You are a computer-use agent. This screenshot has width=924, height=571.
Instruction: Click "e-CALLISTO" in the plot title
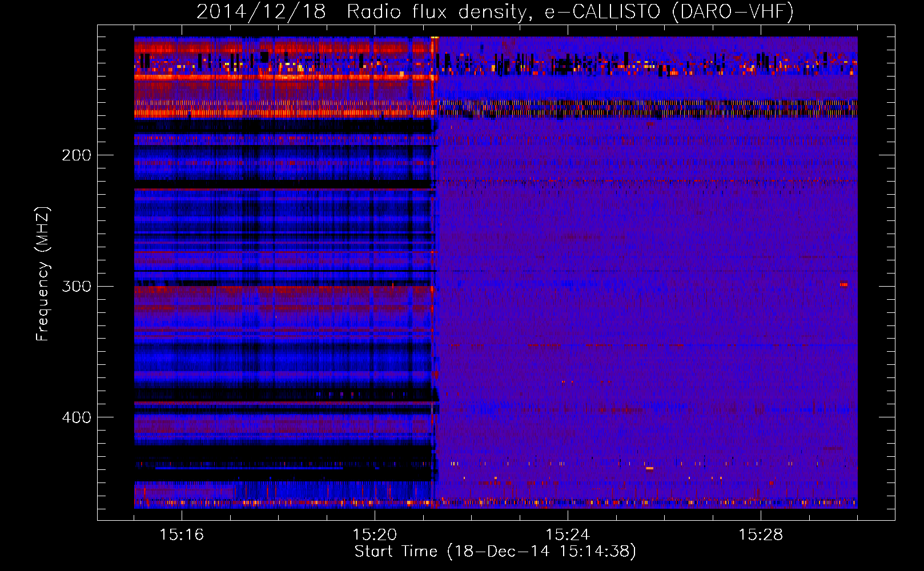click(602, 11)
